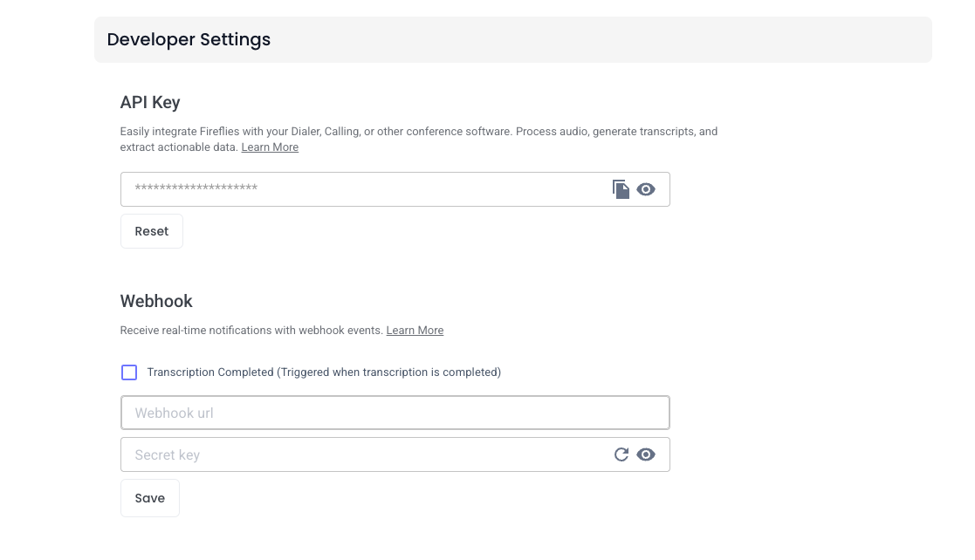
Task: Click the 'Receive real-time notifications' description text
Action: pyautogui.click(x=251, y=330)
